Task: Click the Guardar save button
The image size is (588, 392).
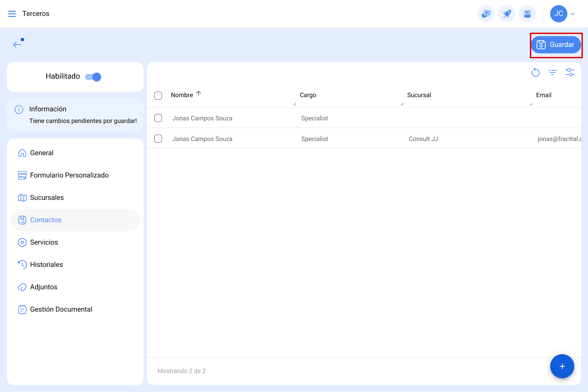Action: point(556,45)
